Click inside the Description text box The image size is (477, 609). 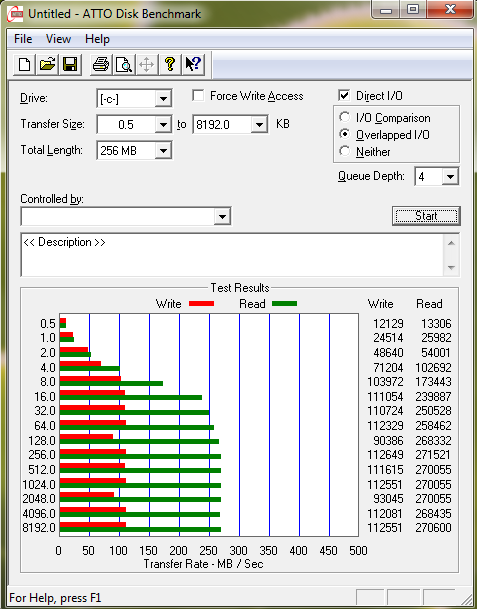[x=233, y=255]
